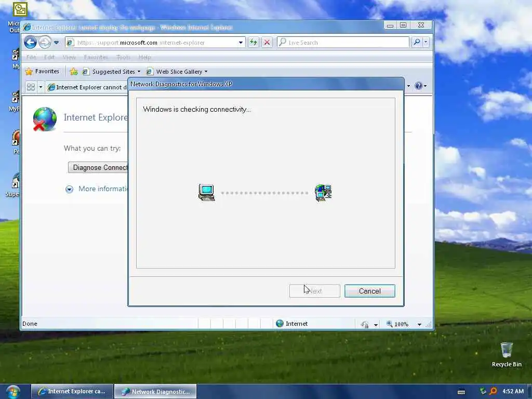Viewport: 532px width, 399px height.
Task: Click the 100% zoom level button
Action: click(397, 324)
